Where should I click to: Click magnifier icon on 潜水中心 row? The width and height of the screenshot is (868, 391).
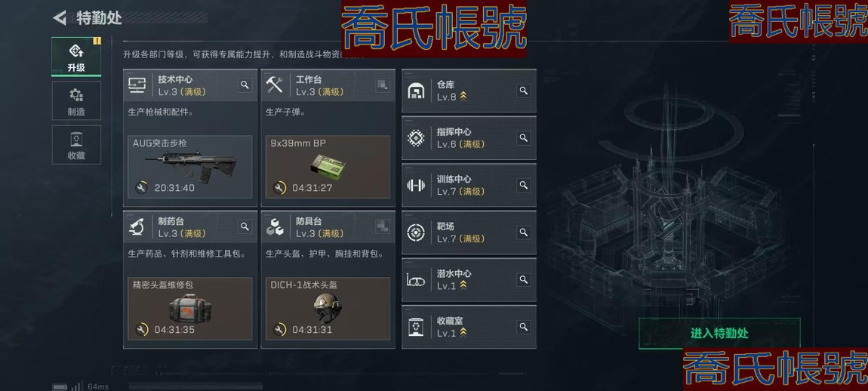pos(523,279)
